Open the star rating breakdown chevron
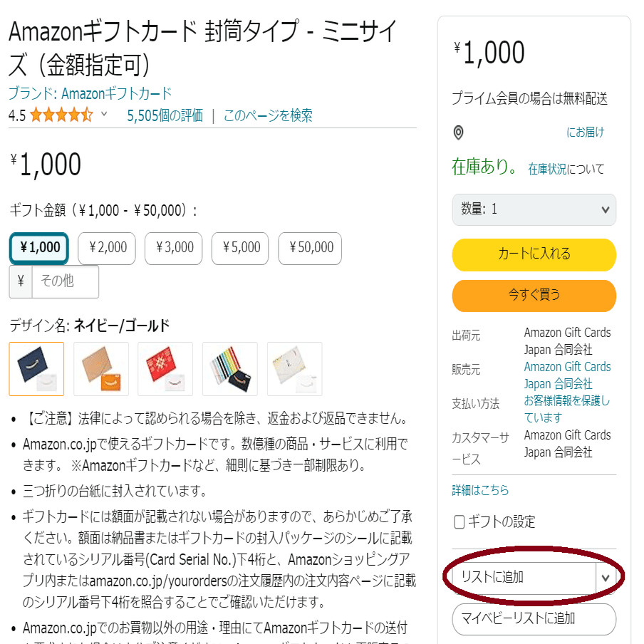The width and height of the screenshot is (644, 644). pos(103,115)
